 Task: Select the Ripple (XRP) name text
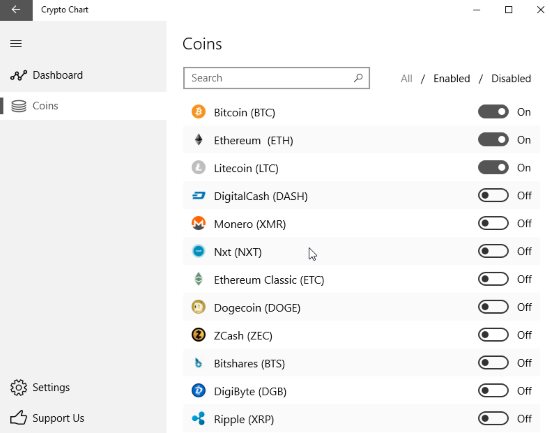click(244, 419)
